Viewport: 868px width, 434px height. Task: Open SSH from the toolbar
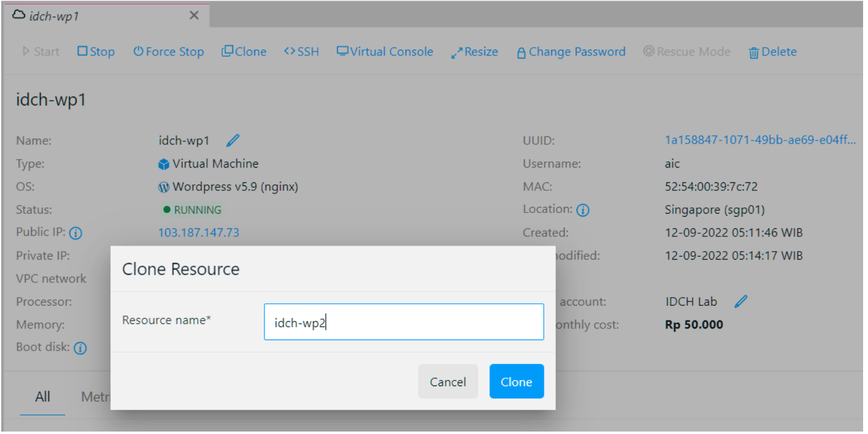tap(301, 52)
